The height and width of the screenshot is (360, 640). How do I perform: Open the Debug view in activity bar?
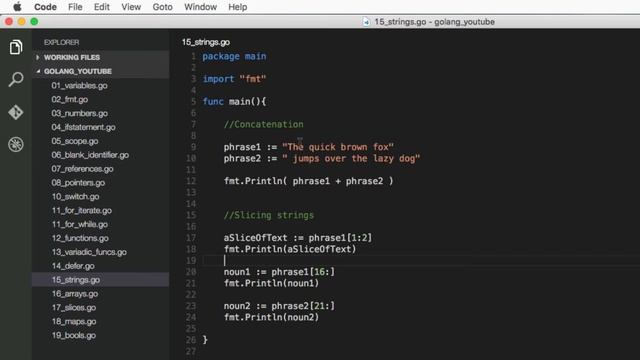point(16,144)
